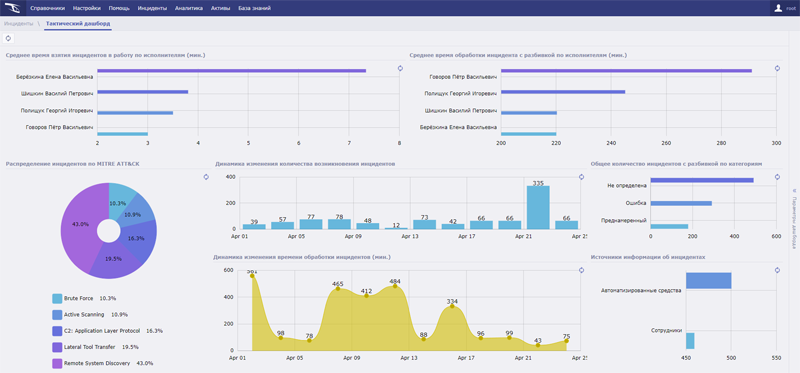Go to the Инциденты breadcrumb
The image size is (800, 373).
click(19, 23)
